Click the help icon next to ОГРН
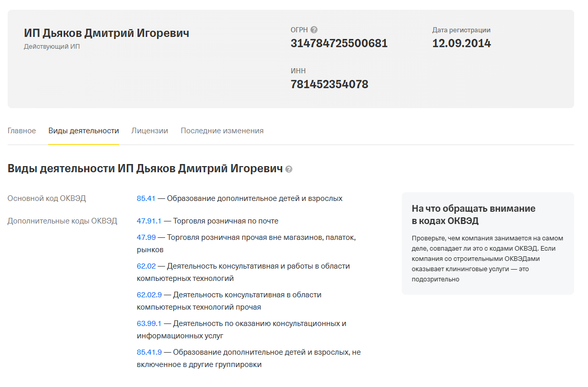The width and height of the screenshot is (588, 387). (314, 30)
